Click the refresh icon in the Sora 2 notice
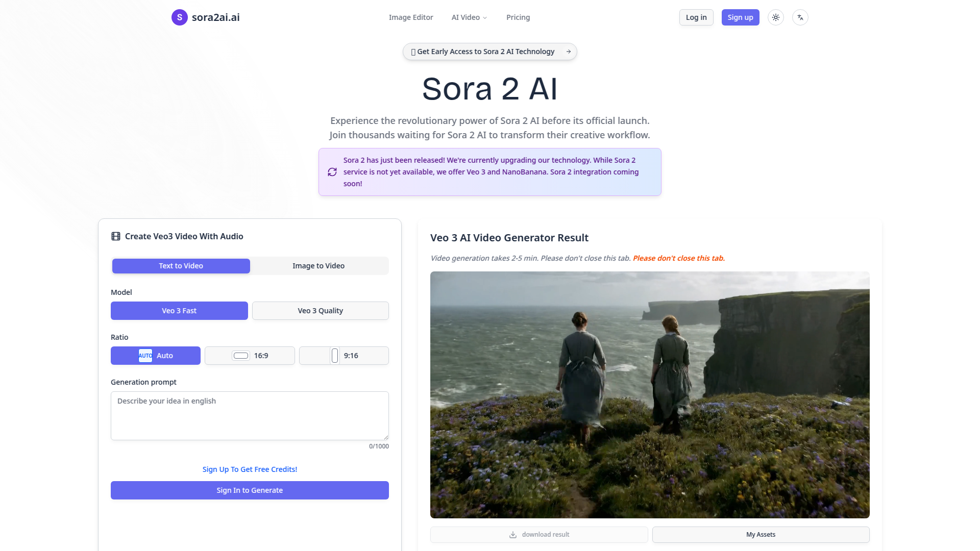Screen dimensions: 980x551 332,172
